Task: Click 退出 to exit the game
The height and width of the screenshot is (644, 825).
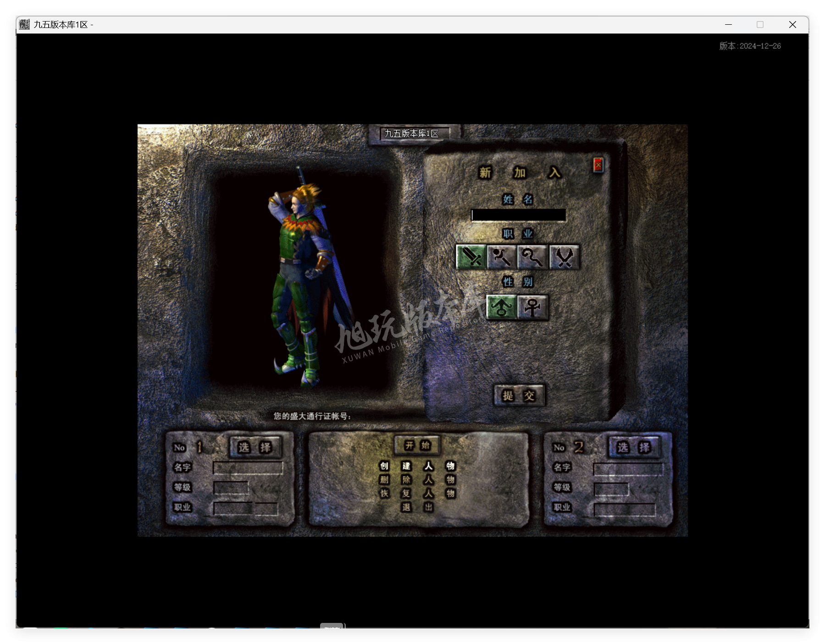Action: click(x=417, y=507)
